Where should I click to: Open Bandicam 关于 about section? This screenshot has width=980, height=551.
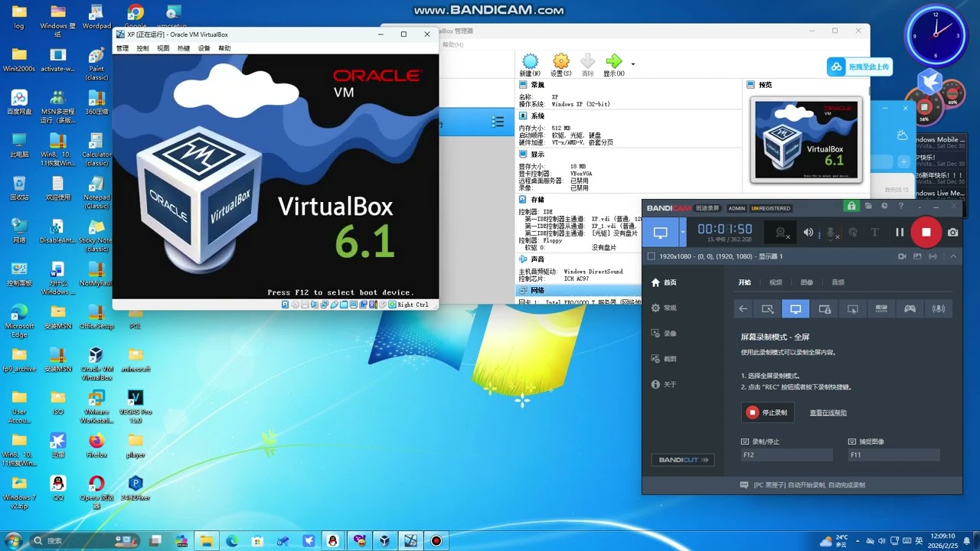664,384
